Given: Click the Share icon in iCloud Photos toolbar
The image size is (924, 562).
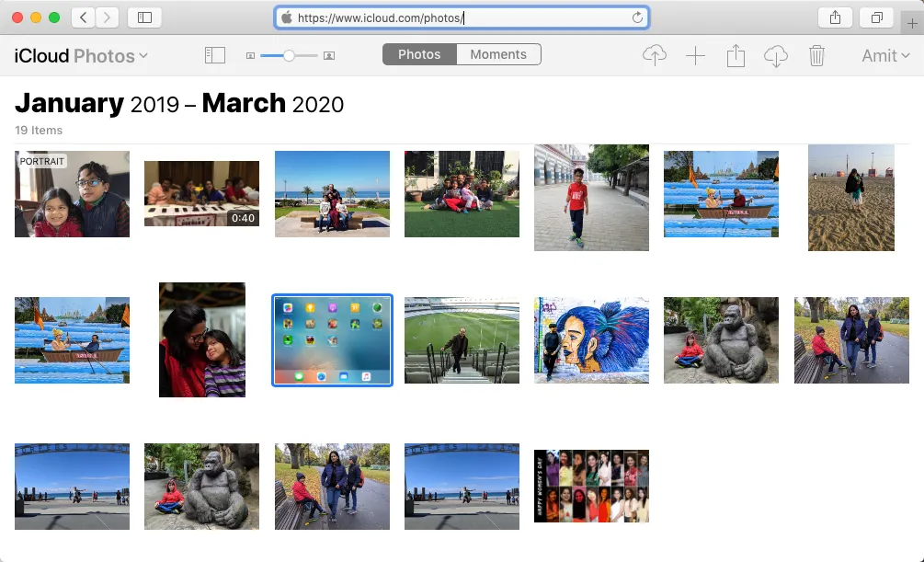Looking at the screenshot, I should 736,55.
